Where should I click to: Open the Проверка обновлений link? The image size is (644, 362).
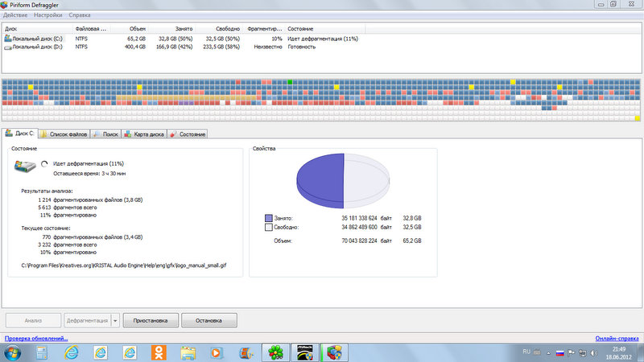pyautogui.click(x=36, y=339)
